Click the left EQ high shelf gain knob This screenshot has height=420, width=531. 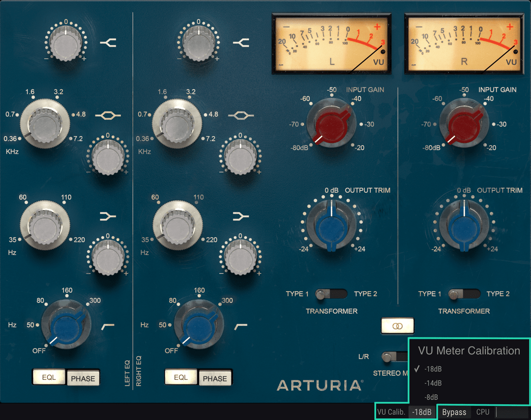tap(66, 43)
